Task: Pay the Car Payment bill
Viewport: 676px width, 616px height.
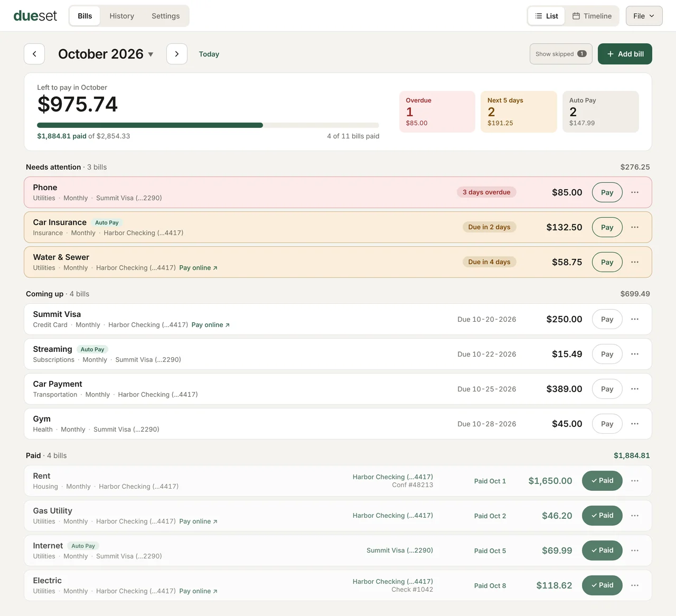Action: [x=607, y=389]
